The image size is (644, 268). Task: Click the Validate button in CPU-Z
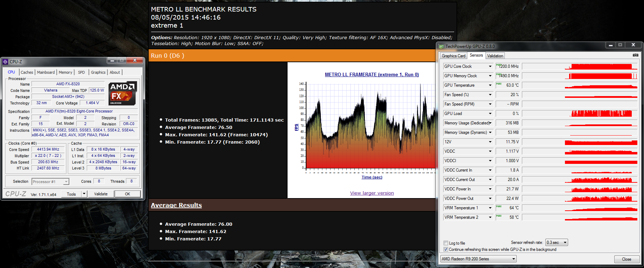tap(101, 194)
